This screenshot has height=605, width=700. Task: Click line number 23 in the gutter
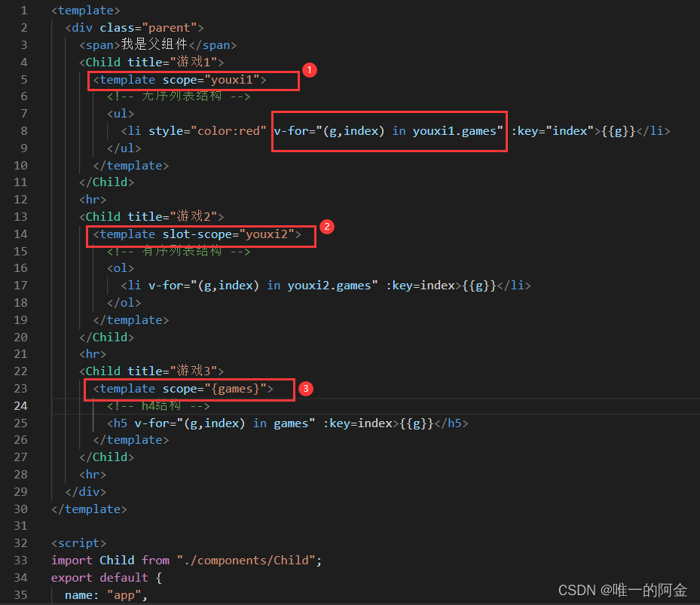(20, 389)
